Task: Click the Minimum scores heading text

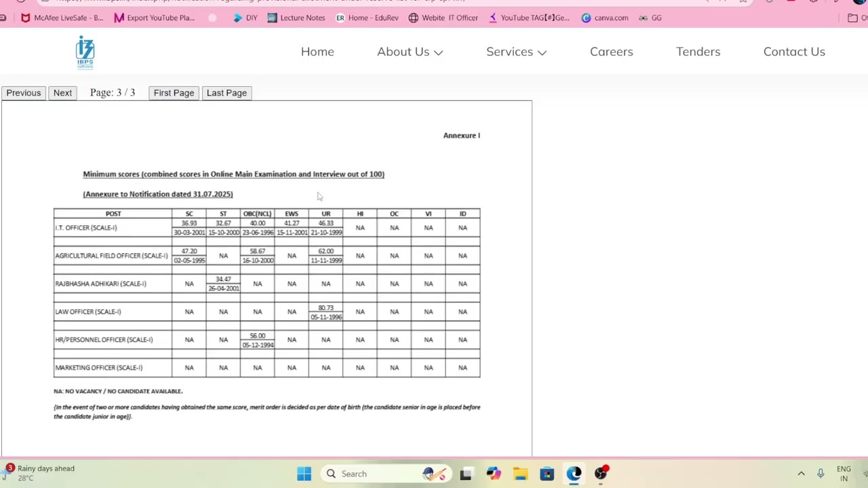Action: click(233, 174)
